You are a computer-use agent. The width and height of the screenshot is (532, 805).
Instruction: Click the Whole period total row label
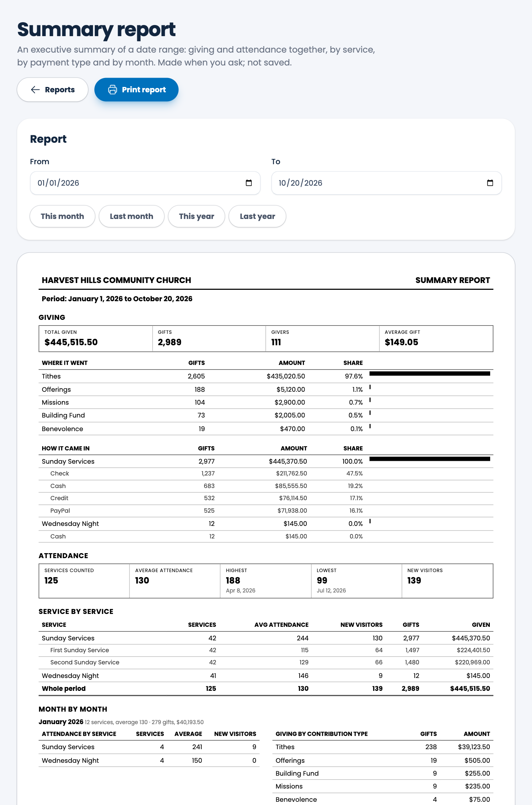64,689
